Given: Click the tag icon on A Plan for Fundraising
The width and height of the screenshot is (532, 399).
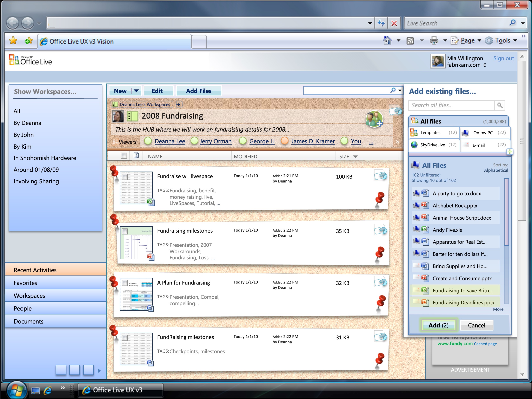Looking at the screenshot, I should (x=380, y=282).
